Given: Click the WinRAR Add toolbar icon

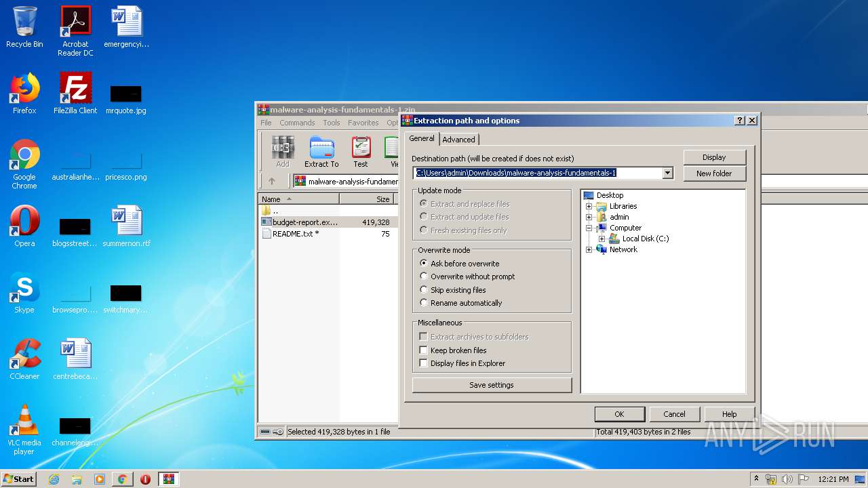Looking at the screenshot, I should (283, 152).
